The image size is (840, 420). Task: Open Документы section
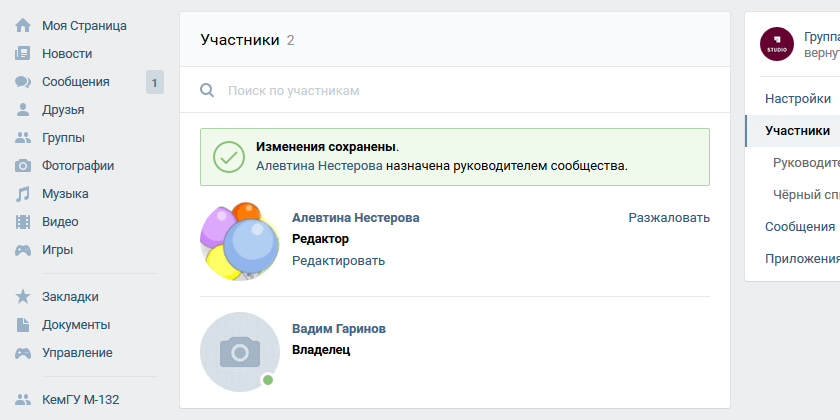(76, 325)
